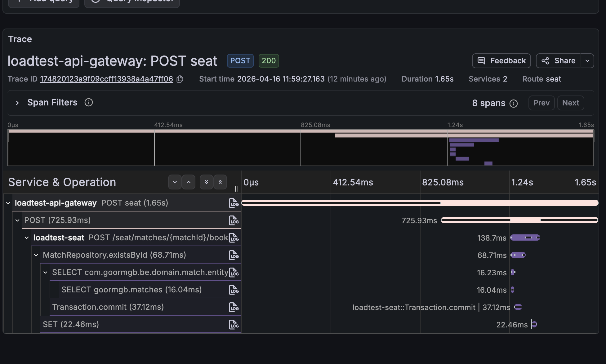This screenshot has height=364, width=606.
Task: Open logs for Transaction.commit span
Action: click(x=234, y=307)
